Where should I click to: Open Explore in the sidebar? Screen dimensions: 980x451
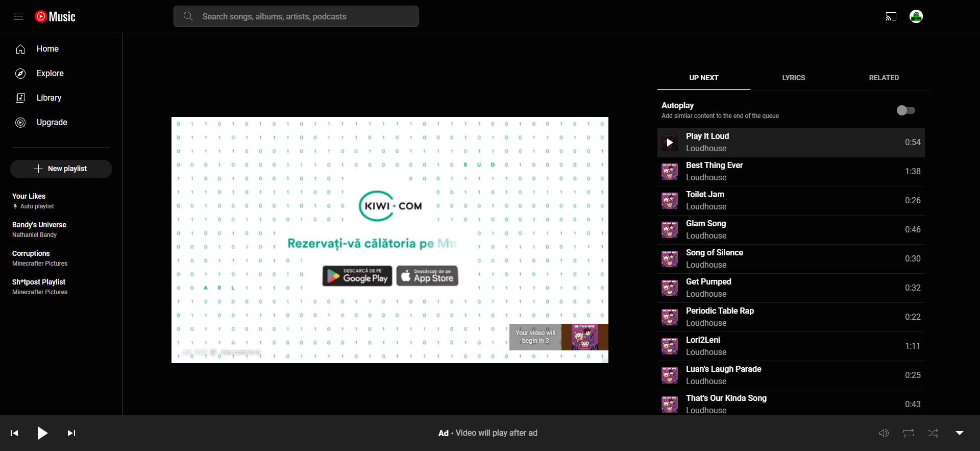pyautogui.click(x=50, y=74)
